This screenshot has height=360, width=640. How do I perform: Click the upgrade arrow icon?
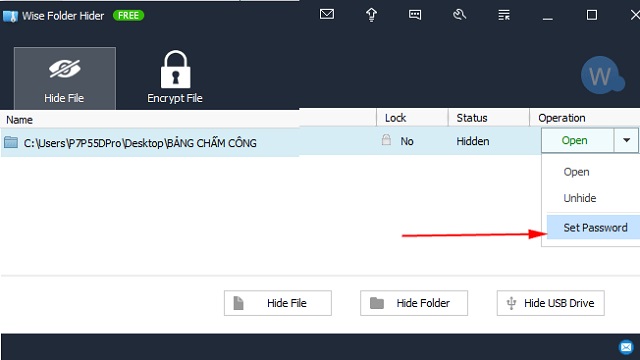371,15
